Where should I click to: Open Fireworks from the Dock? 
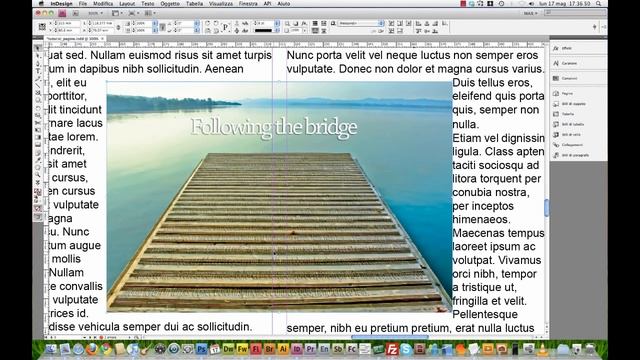point(242,349)
